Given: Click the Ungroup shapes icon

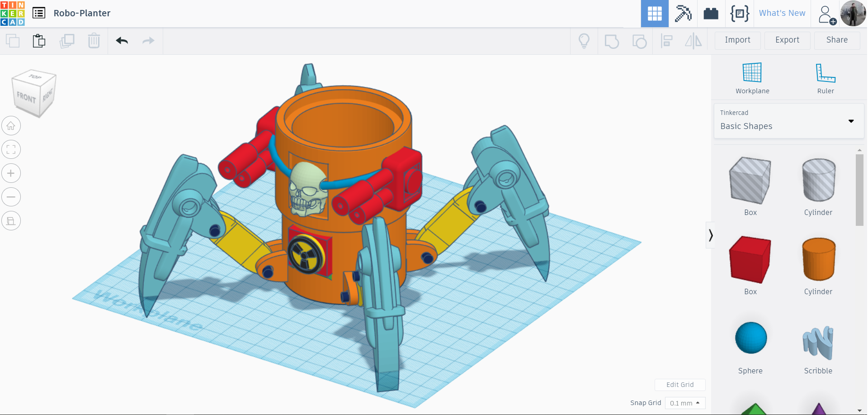Looking at the screenshot, I should coord(639,42).
